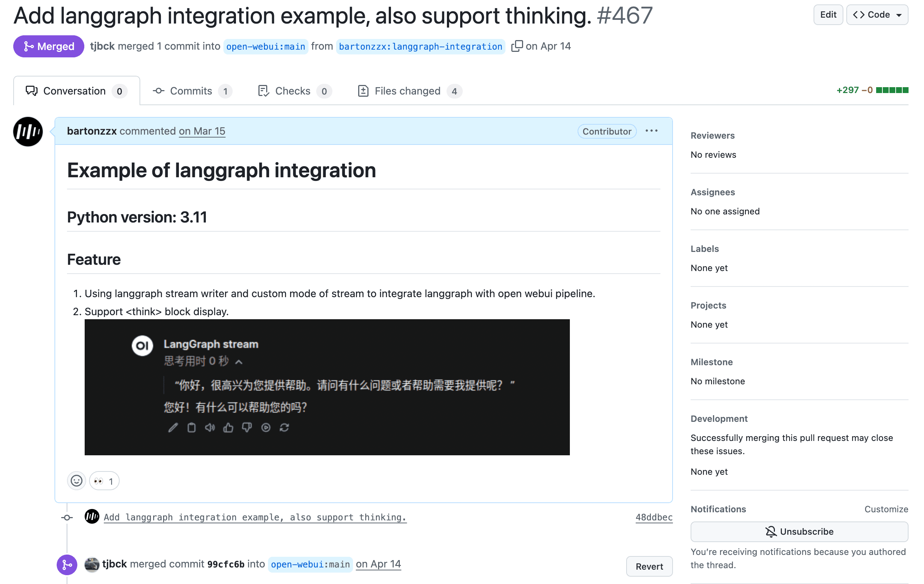Click the open-webui:main base branch label
Screen dimensions: 924x584
pos(265,47)
